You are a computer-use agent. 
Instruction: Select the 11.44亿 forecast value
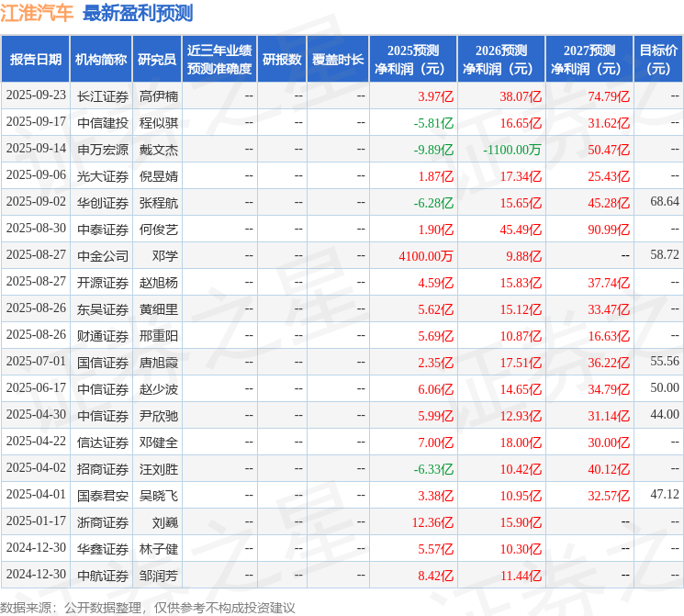(521, 576)
